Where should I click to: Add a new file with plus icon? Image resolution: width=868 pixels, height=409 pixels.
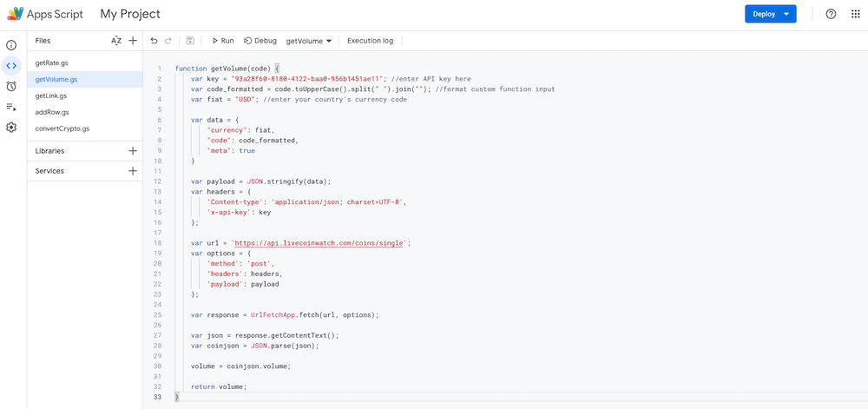pos(133,41)
